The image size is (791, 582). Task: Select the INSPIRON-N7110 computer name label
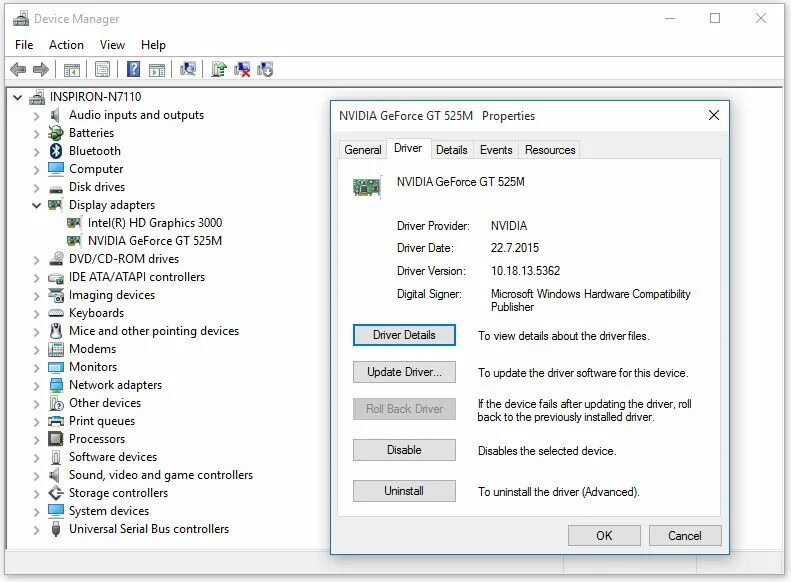tap(95, 97)
